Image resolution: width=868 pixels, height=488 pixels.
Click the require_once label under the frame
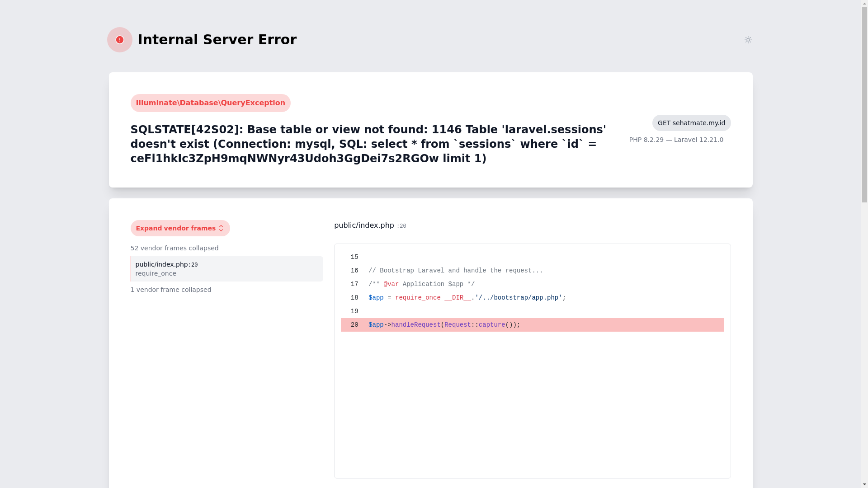(x=156, y=273)
